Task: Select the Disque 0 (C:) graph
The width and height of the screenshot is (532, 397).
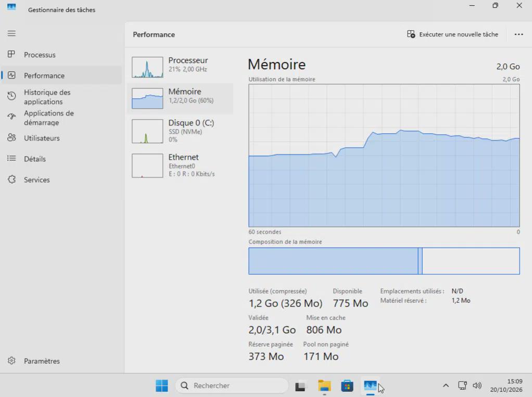Action: point(148,131)
